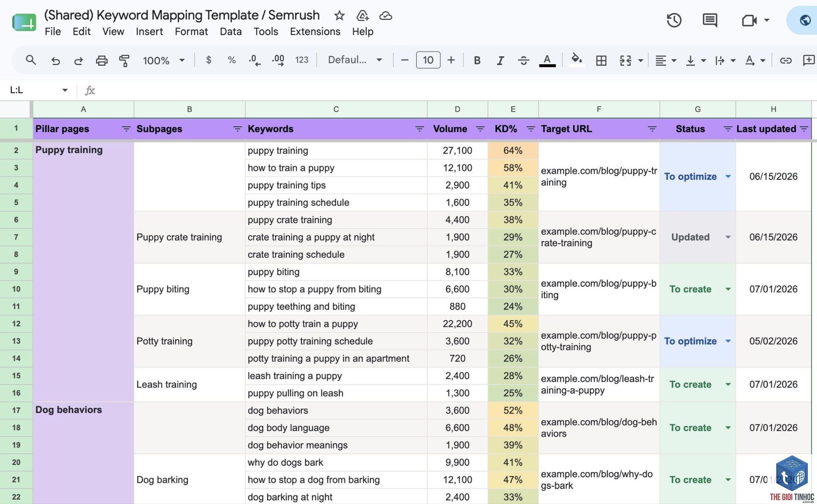Screen dimensions: 817x504
Task: Open the Data menu
Action: 231,31
